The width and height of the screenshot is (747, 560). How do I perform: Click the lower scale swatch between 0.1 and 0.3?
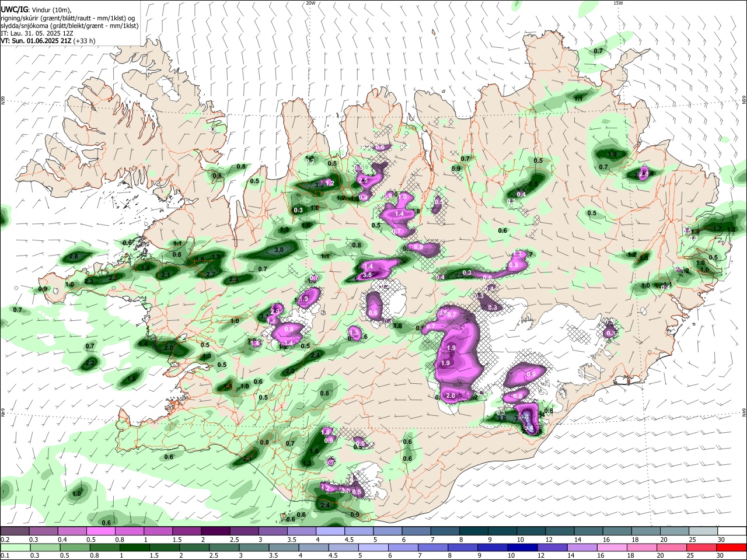click(15, 547)
